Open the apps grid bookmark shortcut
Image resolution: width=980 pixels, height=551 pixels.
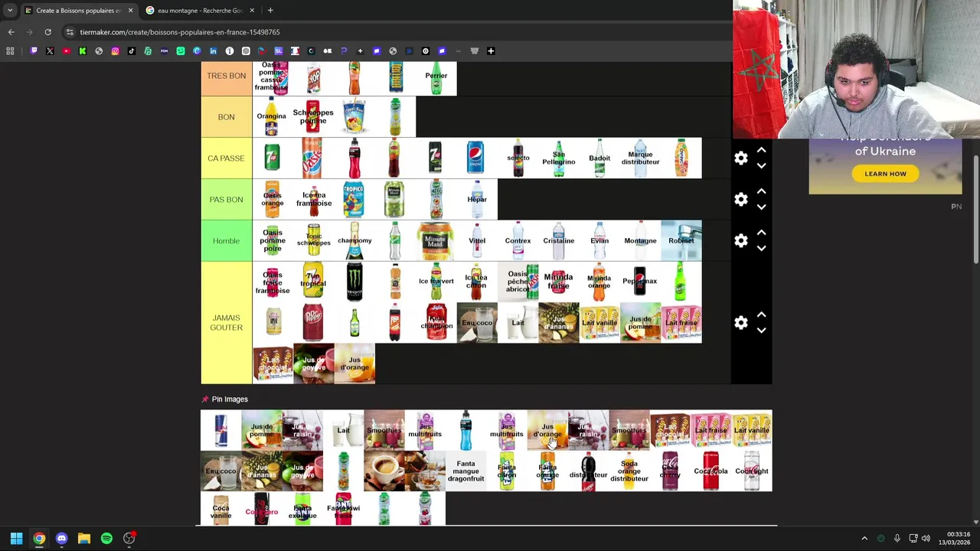[10, 51]
